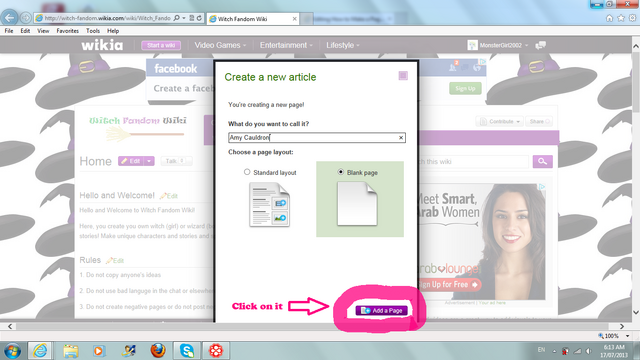
Task: Open the red flower taskbar app
Action: tap(216, 351)
